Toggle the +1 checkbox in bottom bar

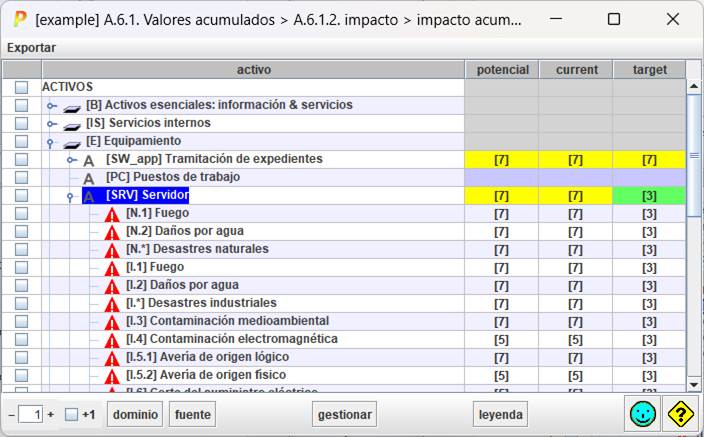71,414
